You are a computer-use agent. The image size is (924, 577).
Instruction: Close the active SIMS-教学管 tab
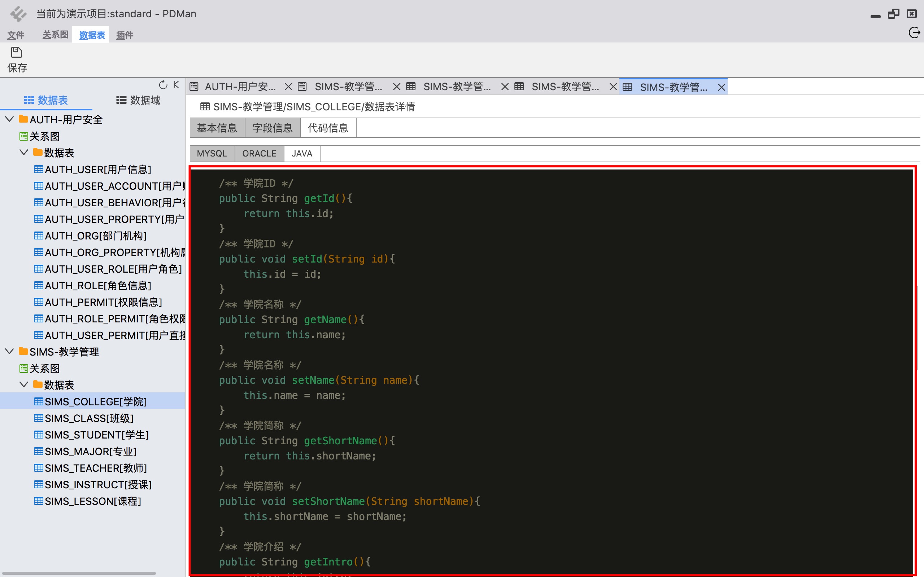pos(721,87)
